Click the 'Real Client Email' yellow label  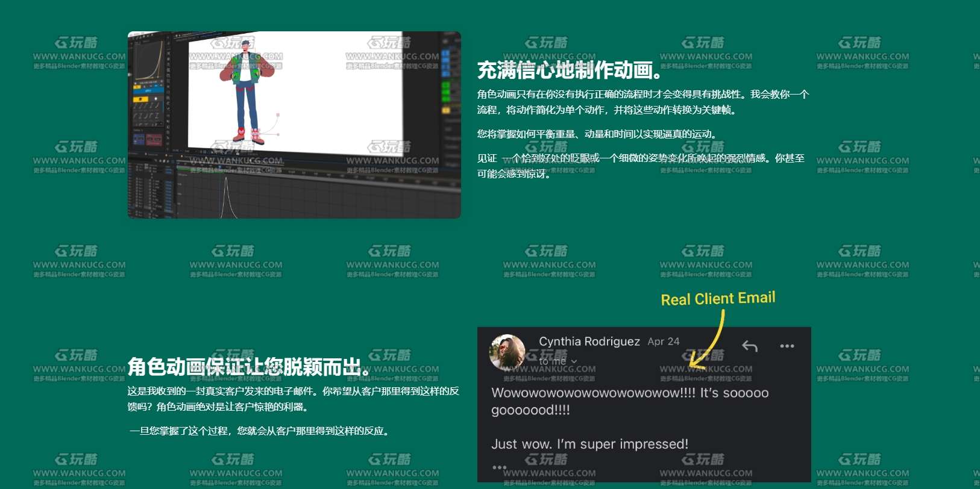[x=718, y=299]
